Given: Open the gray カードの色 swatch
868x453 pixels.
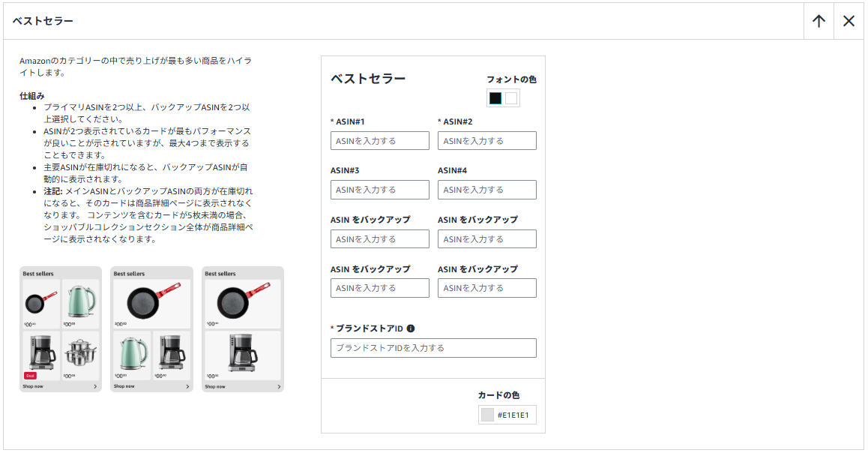Looking at the screenshot, I should [x=488, y=415].
